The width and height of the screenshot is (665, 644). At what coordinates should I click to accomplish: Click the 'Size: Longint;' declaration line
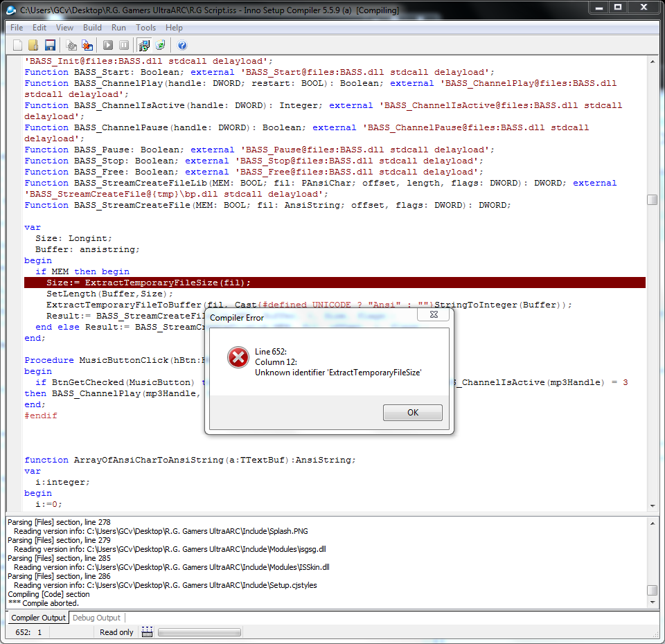[73, 238]
